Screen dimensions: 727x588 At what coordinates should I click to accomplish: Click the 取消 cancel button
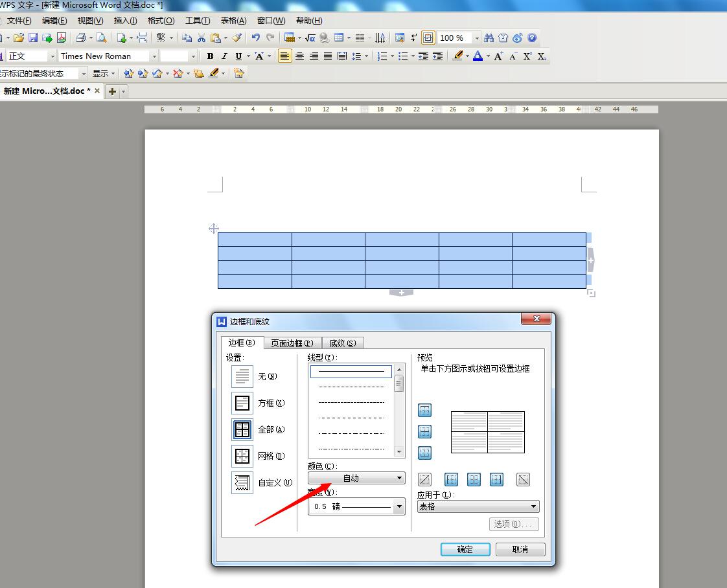(520, 549)
